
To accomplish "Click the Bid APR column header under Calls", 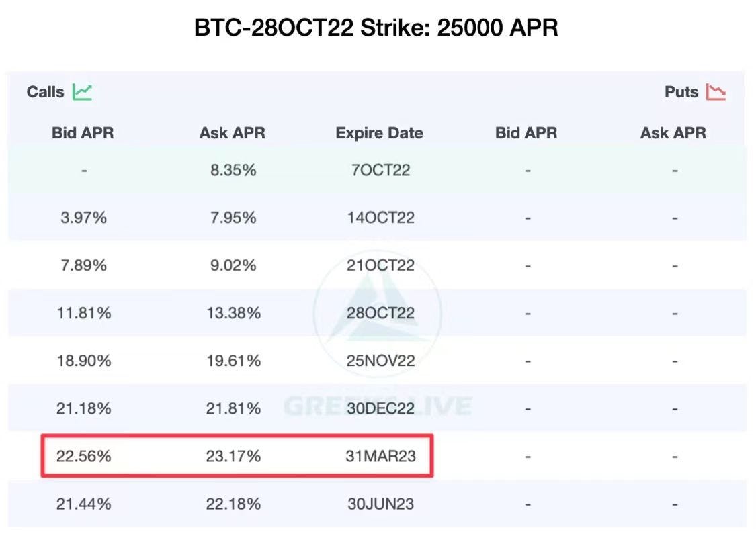I will tap(83, 132).
